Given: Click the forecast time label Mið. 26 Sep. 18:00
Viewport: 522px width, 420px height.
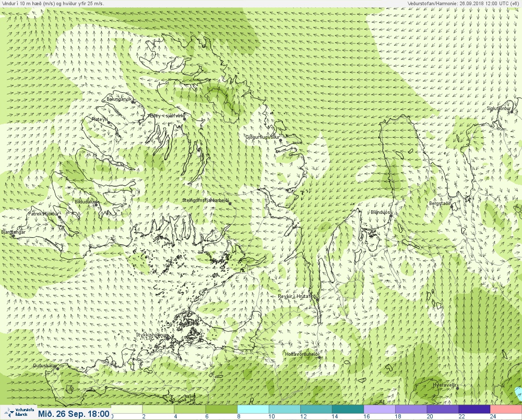Looking at the screenshot, I should click(74, 414).
